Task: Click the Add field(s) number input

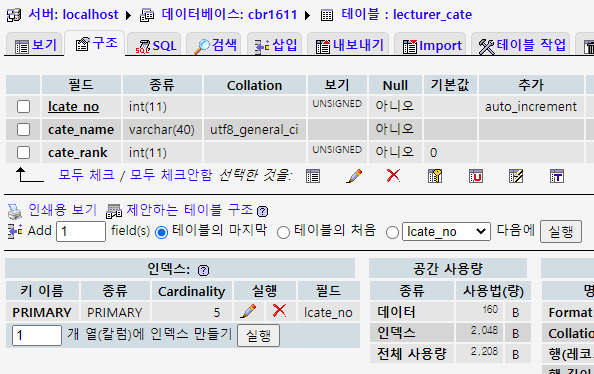Action: [x=81, y=231]
